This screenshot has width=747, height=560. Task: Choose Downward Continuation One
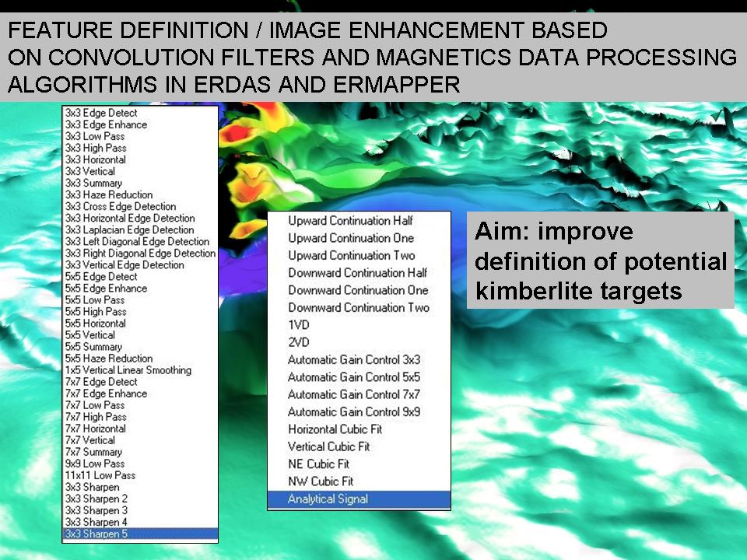[x=358, y=290]
